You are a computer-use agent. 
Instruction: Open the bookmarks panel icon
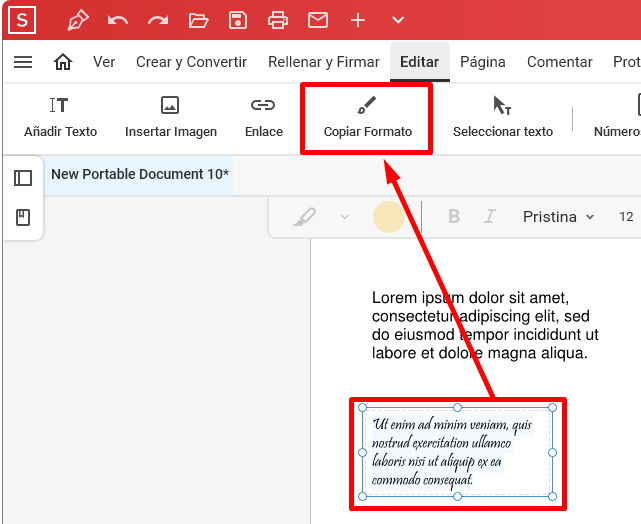point(23,217)
